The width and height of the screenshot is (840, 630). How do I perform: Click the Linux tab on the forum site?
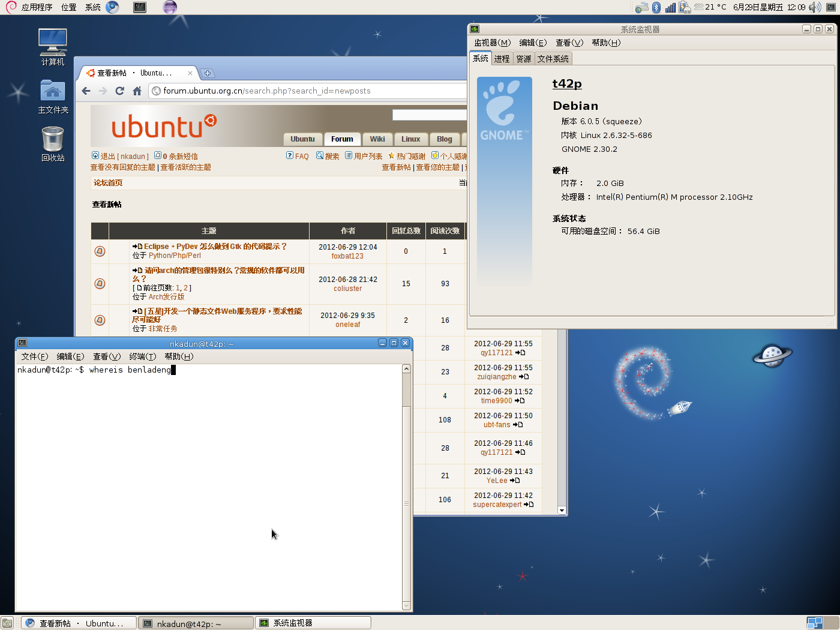click(411, 139)
